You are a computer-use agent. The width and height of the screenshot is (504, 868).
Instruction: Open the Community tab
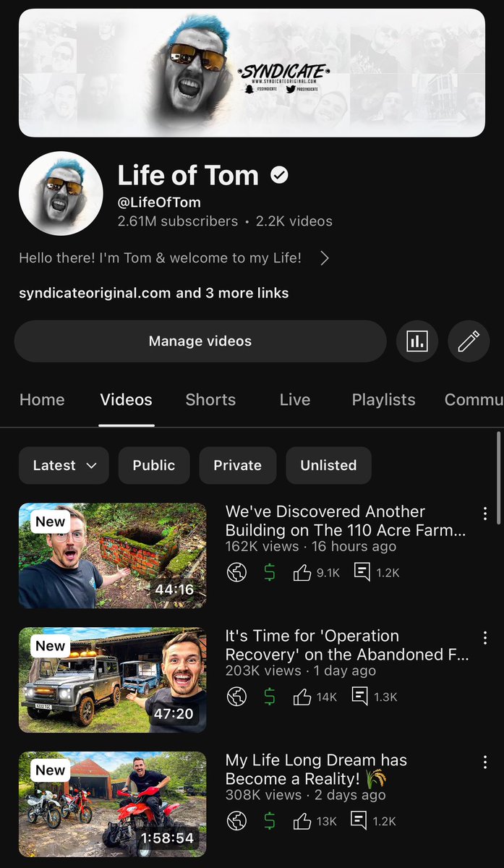point(474,399)
